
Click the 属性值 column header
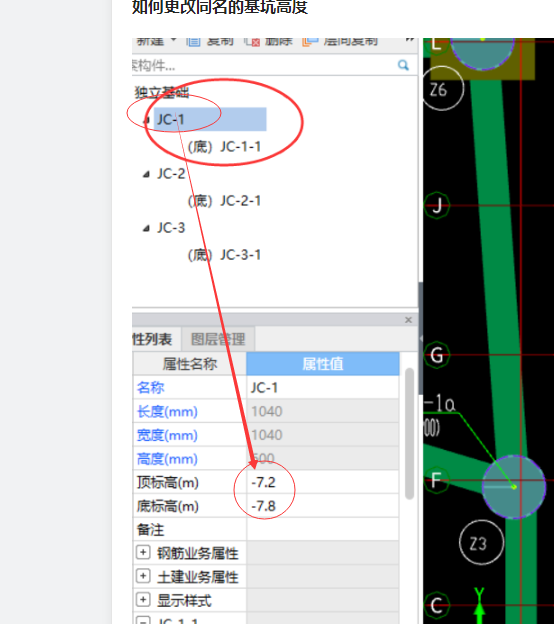click(323, 364)
